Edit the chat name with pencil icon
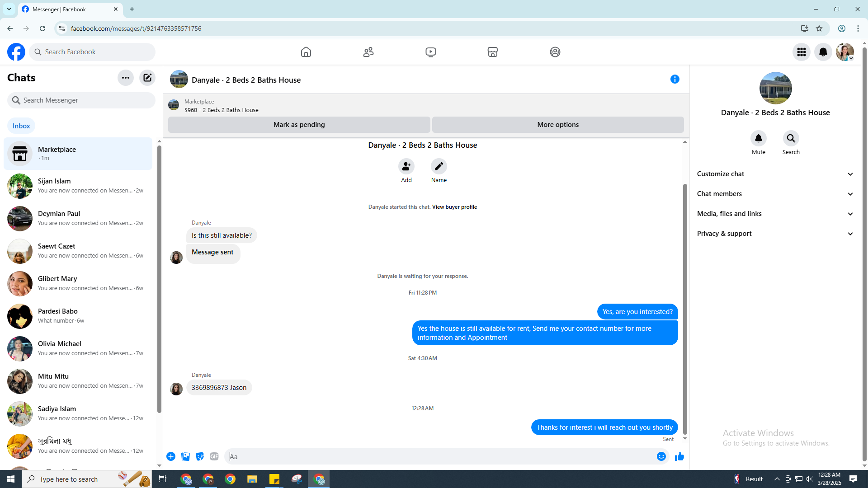Image resolution: width=868 pixels, height=488 pixels. [x=439, y=166]
